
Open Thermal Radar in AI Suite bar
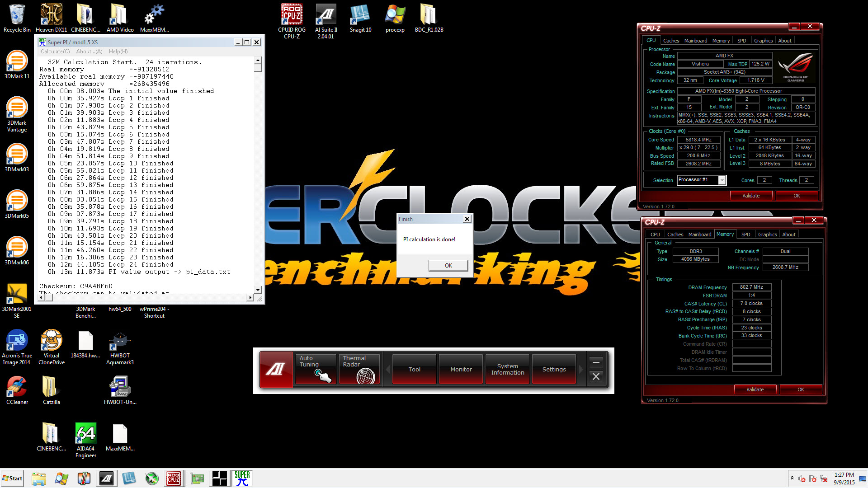(359, 369)
